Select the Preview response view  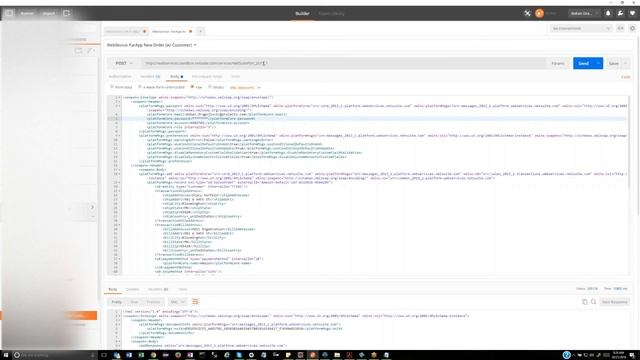[153, 302]
